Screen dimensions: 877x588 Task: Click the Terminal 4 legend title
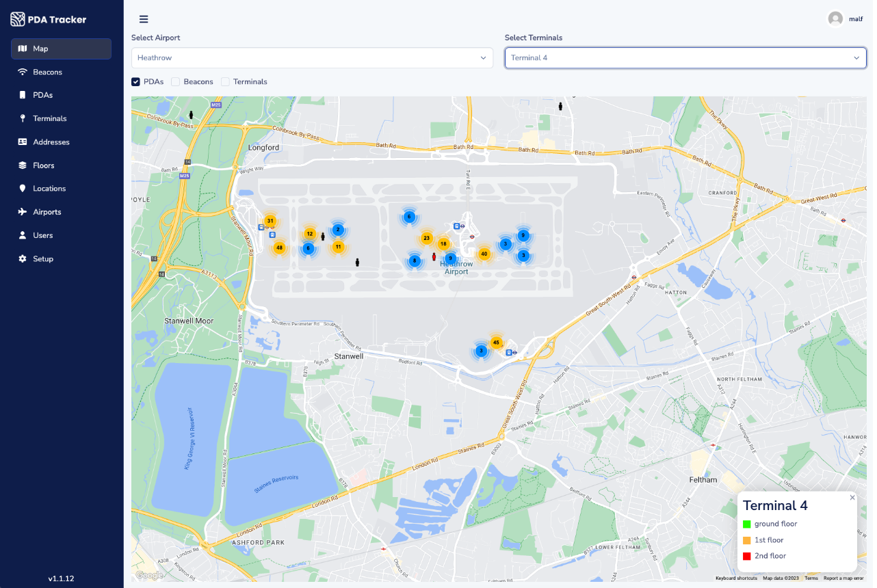tap(775, 506)
